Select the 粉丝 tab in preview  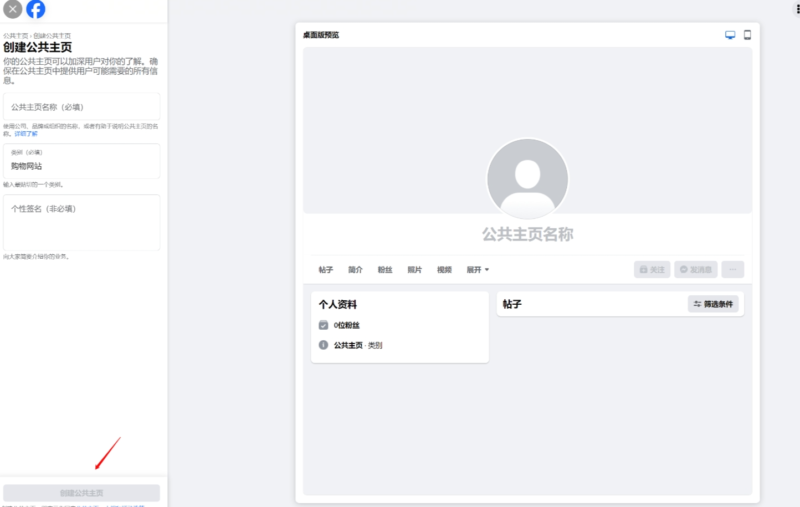(385, 270)
